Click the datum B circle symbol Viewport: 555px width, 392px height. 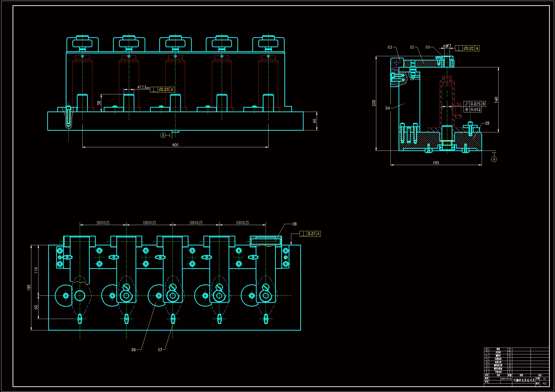coord(163,135)
